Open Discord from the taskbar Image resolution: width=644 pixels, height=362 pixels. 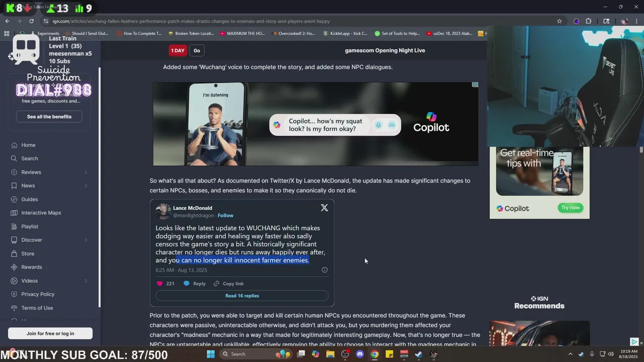360,354
